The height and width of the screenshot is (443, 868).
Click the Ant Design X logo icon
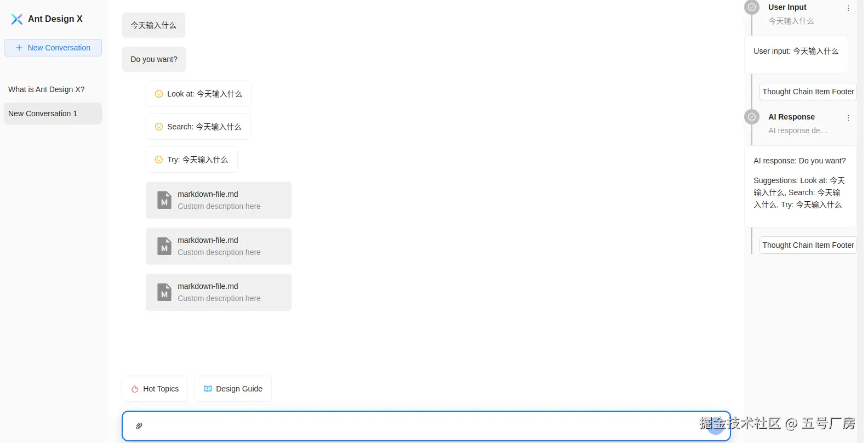point(17,19)
